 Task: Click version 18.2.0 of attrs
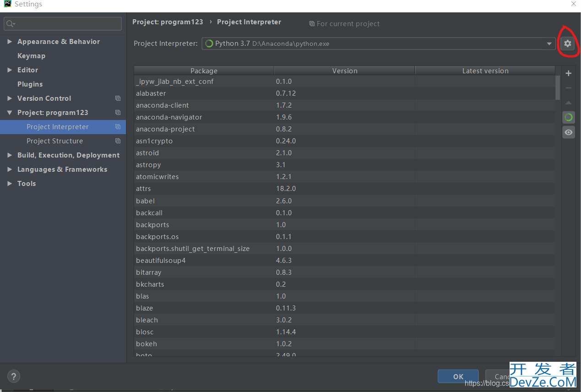tap(286, 189)
